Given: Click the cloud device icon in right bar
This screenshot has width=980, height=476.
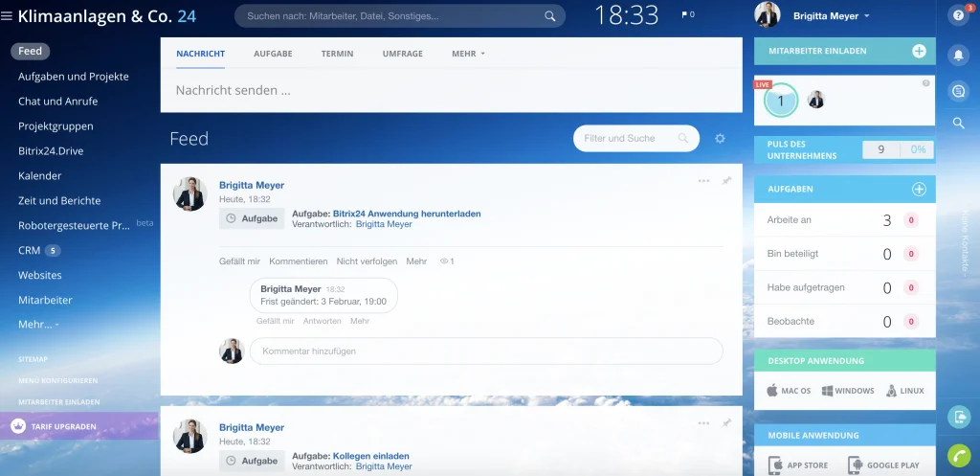Looking at the screenshot, I should [959, 417].
